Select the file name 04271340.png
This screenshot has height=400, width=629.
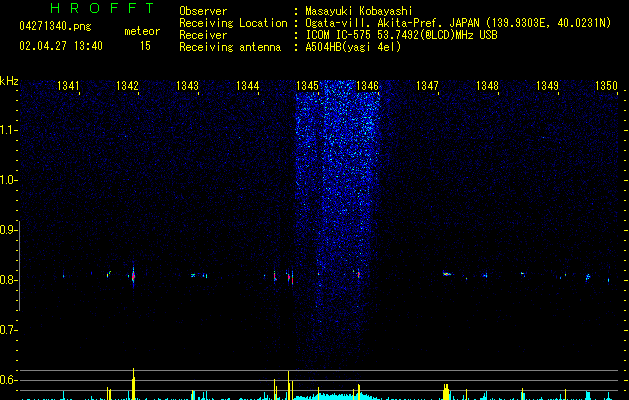(55, 26)
